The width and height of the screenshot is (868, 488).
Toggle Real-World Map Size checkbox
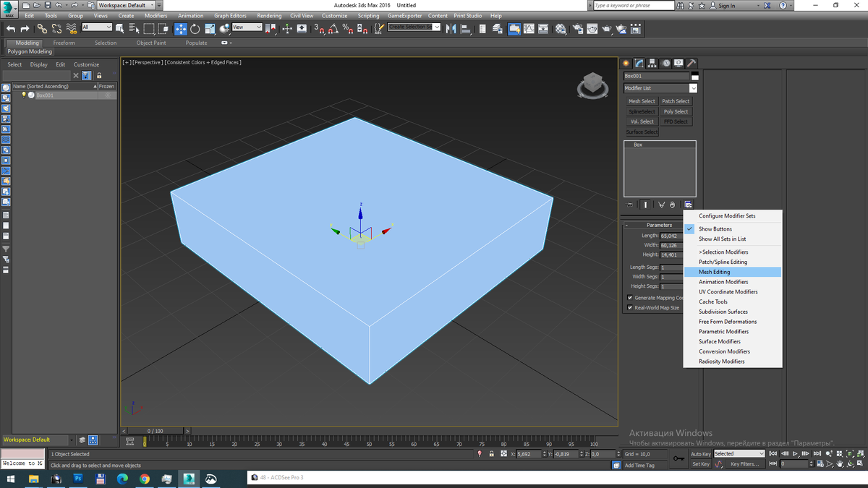[630, 307]
